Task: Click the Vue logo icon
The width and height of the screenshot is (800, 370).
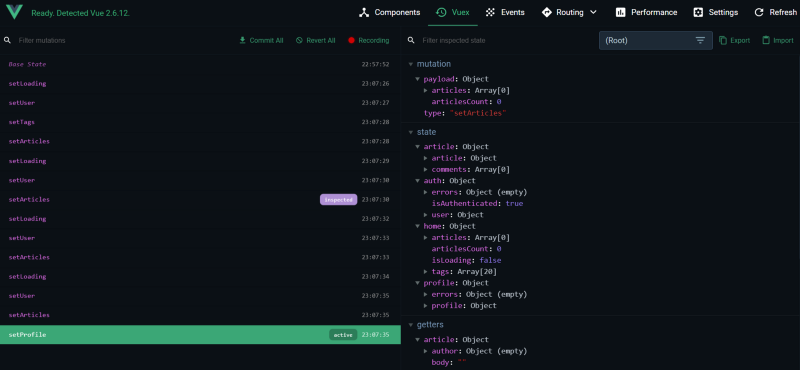Action: pyautogui.click(x=14, y=12)
